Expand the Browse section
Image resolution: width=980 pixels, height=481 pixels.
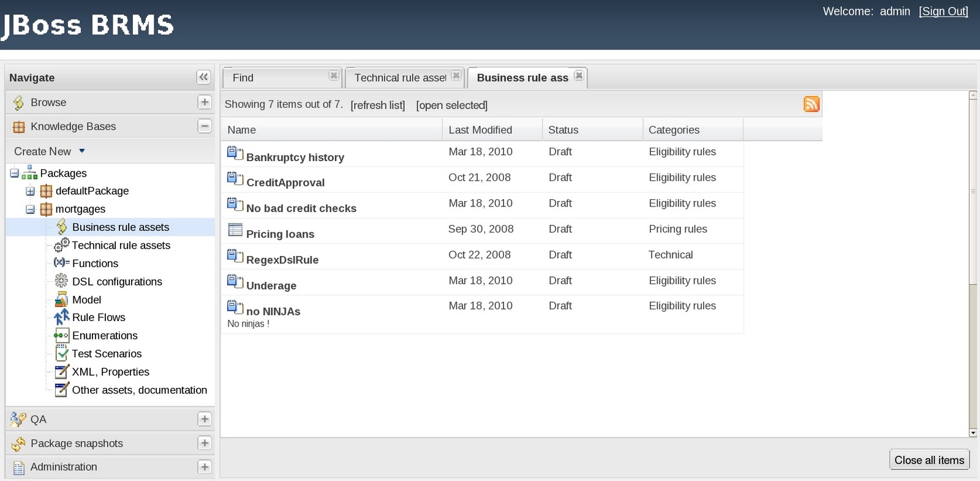coord(205,102)
